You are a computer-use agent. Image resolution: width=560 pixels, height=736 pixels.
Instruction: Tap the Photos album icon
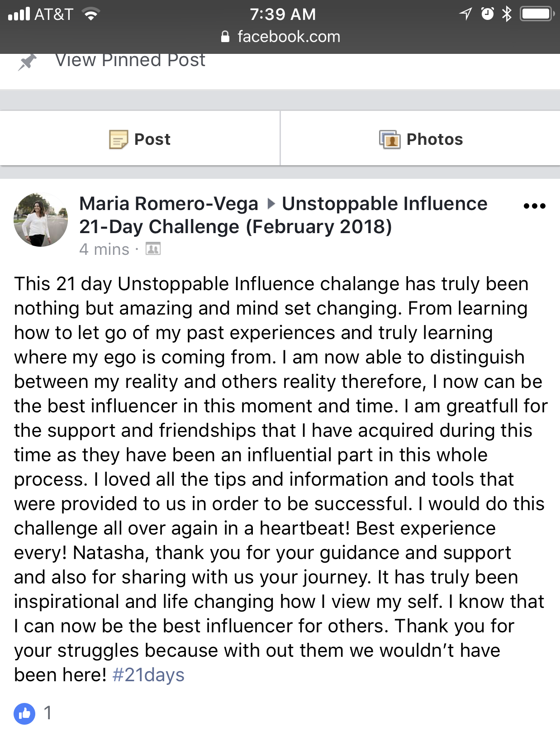(x=390, y=139)
